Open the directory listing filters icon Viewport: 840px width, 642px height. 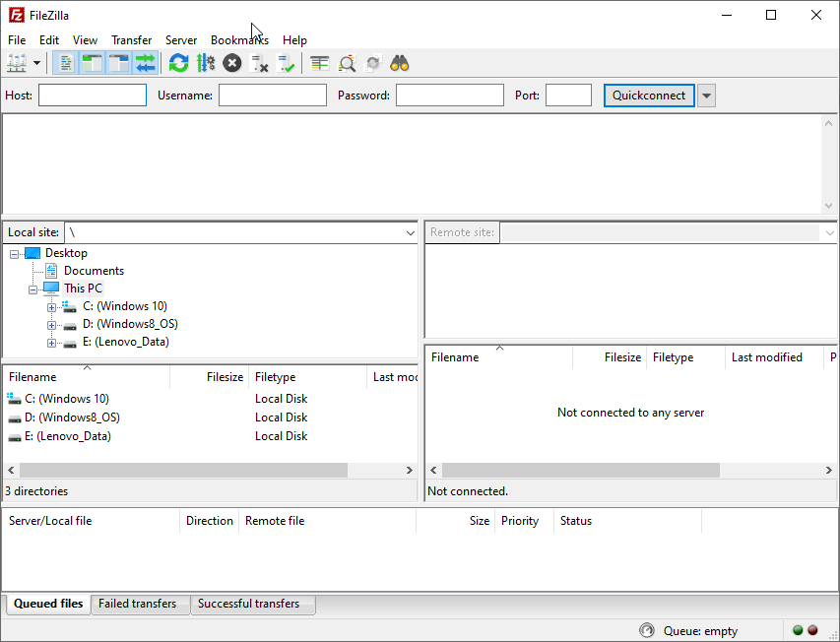click(320, 64)
